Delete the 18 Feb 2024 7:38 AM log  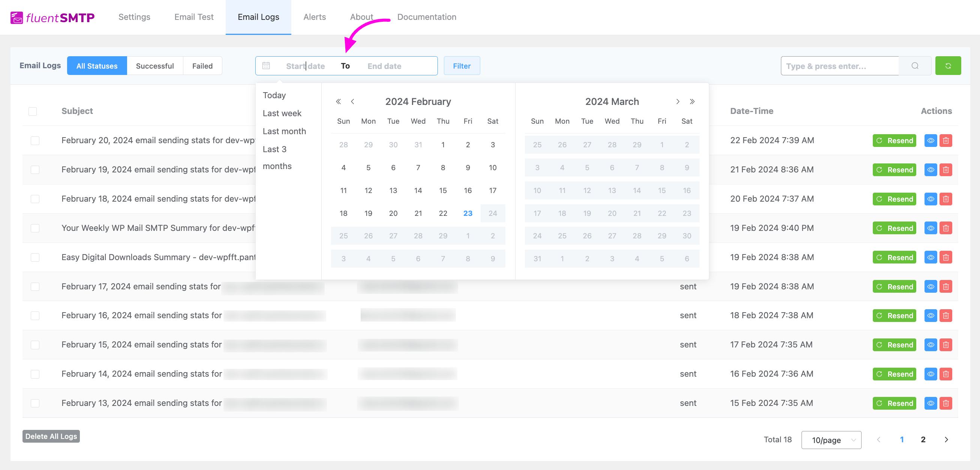[x=946, y=316]
